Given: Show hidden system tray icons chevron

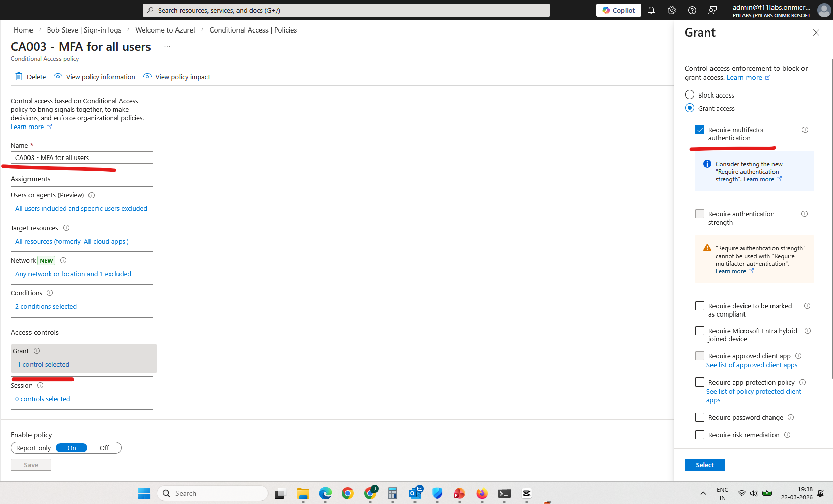Looking at the screenshot, I should pyautogui.click(x=703, y=493).
